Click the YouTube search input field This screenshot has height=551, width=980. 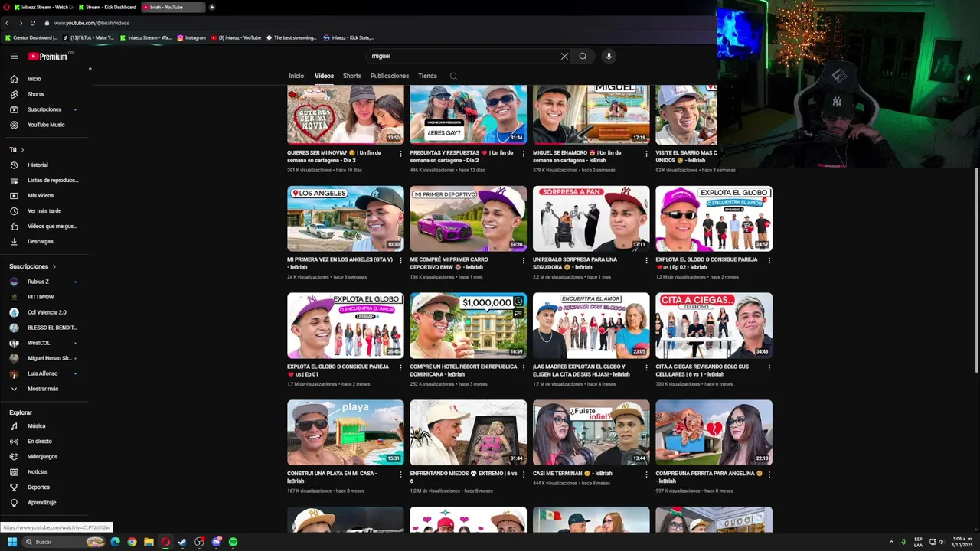click(463, 56)
